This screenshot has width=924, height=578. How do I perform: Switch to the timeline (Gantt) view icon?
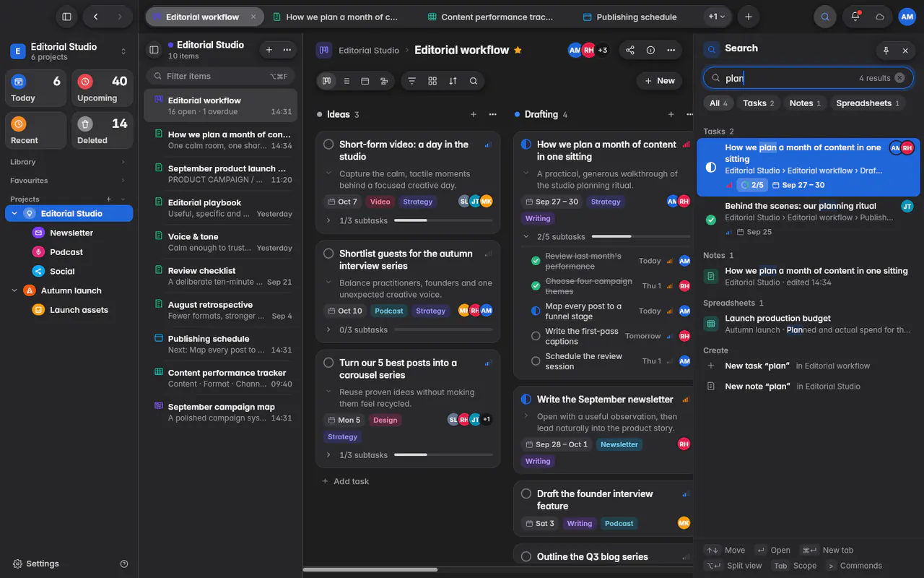coord(384,81)
